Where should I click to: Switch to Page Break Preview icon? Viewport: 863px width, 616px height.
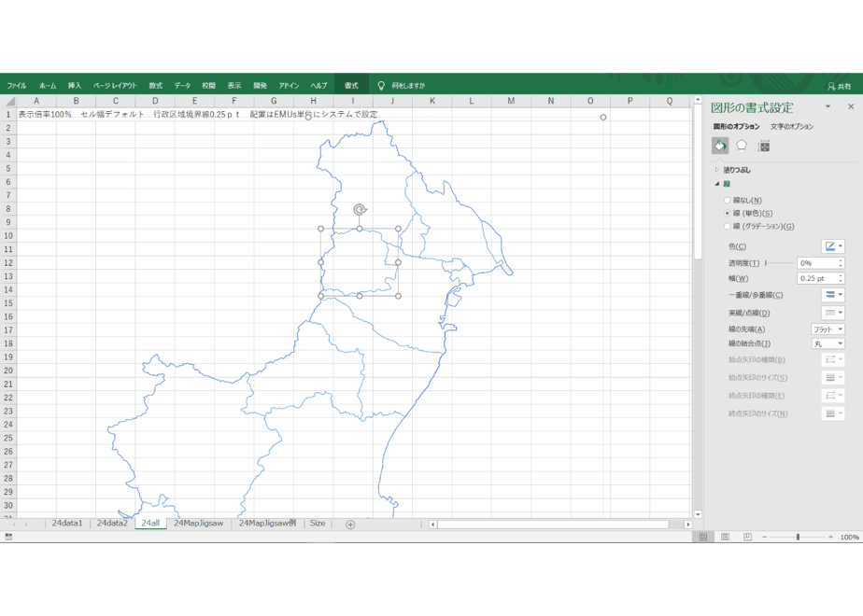click(747, 537)
